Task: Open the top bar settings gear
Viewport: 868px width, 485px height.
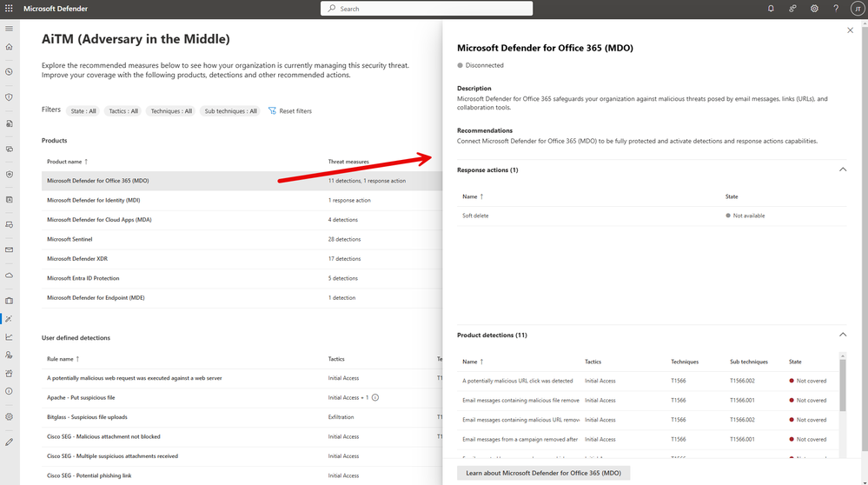Action: (814, 9)
